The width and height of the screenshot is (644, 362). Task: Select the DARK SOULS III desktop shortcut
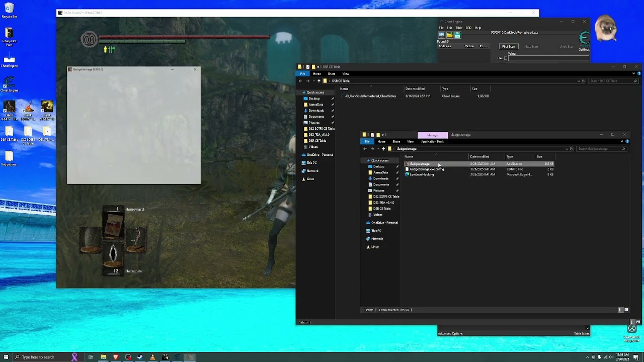(x=47, y=111)
